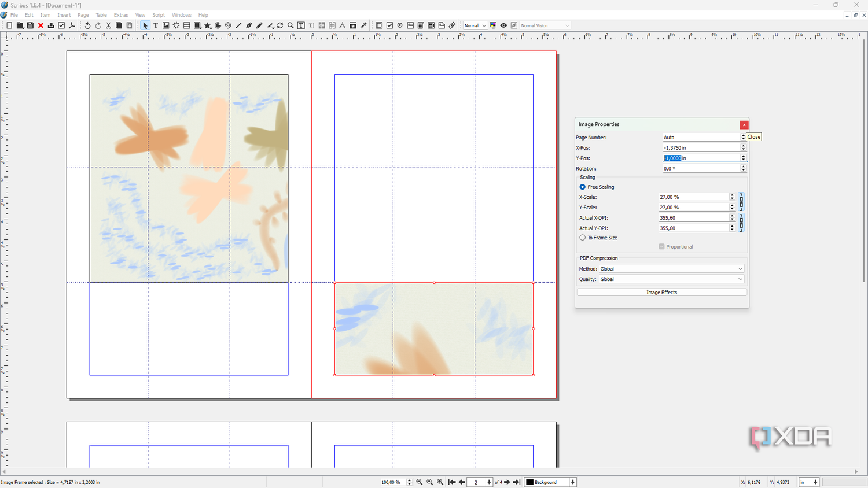Click the Save as PDF icon

(72, 25)
